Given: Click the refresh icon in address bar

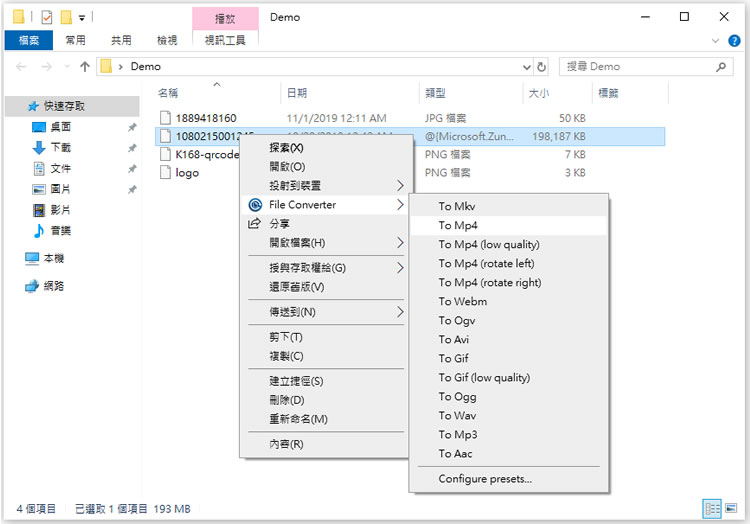Looking at the screenshot, I should (x=541, y=67).
